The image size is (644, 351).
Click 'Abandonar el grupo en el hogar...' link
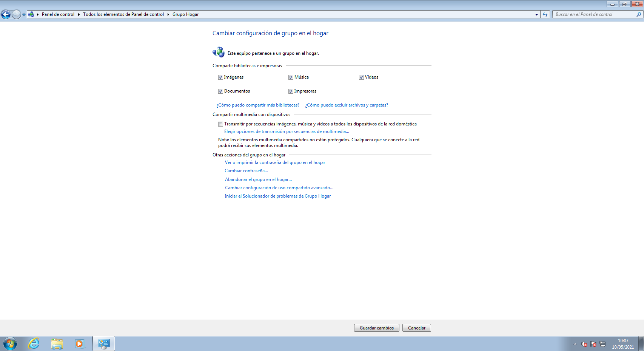[x=258, y=179]
